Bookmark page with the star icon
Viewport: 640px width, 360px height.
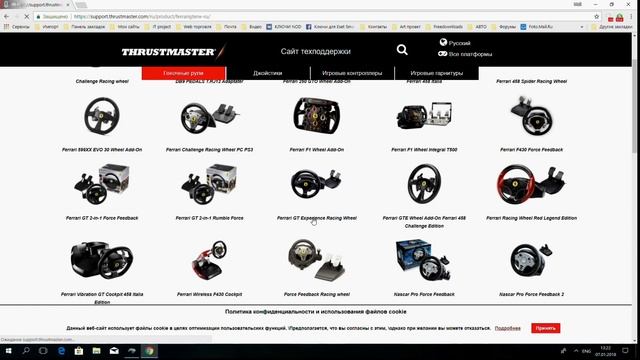596,16
